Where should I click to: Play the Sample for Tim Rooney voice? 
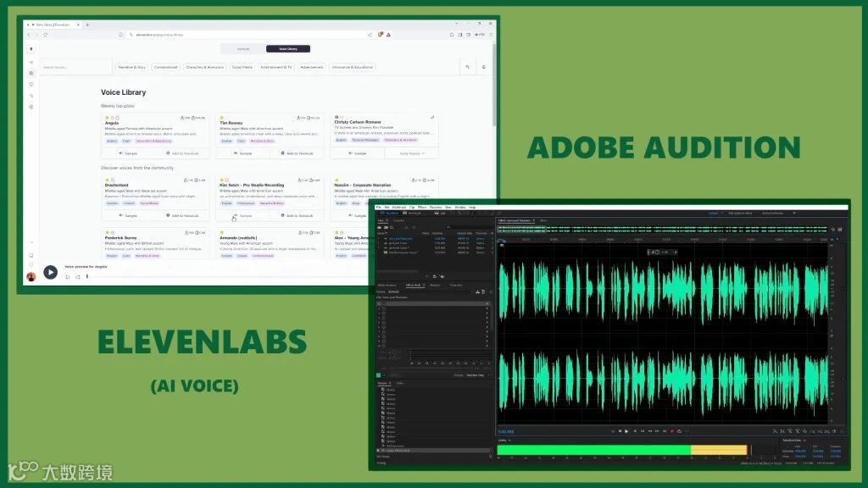[243, 153]
